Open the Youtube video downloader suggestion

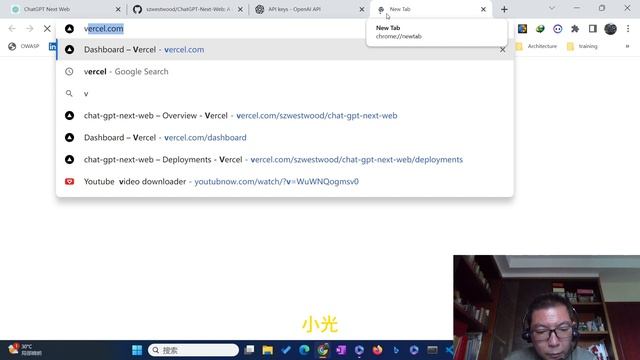click(285, 182)
